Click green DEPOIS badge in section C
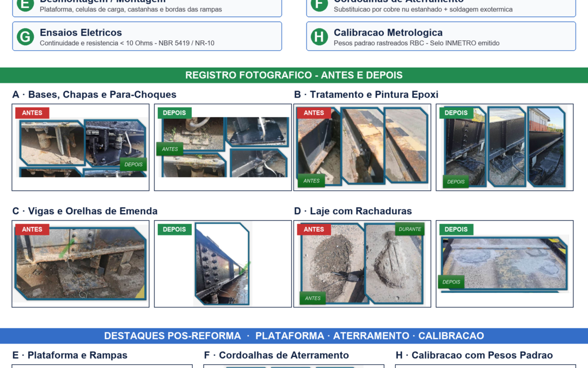 [174, 230]
